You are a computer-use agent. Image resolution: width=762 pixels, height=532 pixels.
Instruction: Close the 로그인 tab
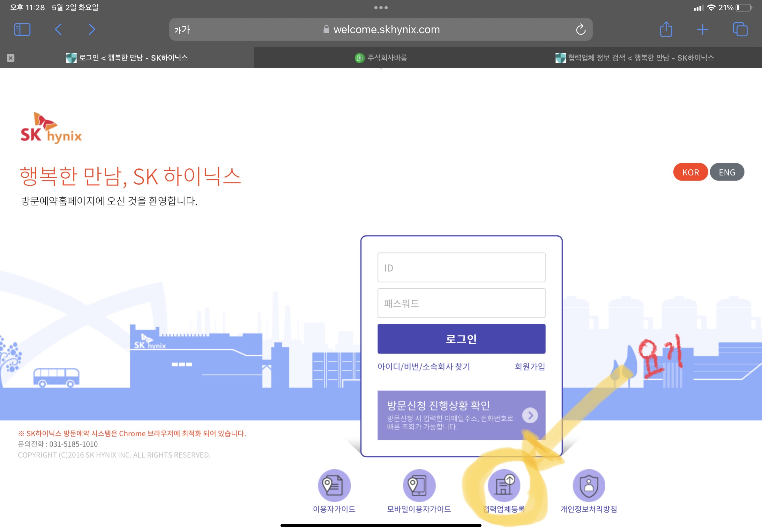11,58
